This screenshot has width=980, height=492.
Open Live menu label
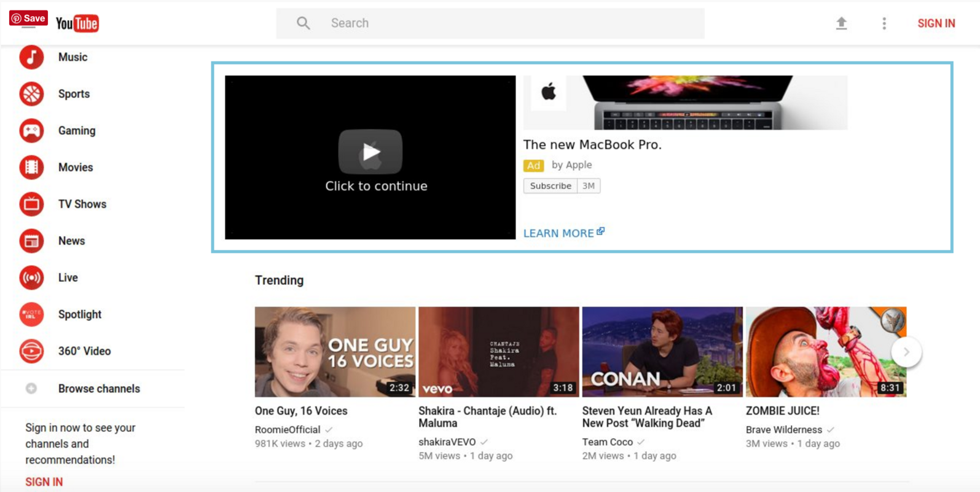tap(68, 277)
